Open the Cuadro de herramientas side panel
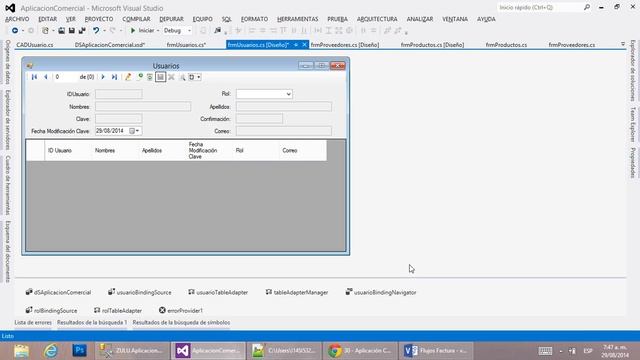 [7, 185]
